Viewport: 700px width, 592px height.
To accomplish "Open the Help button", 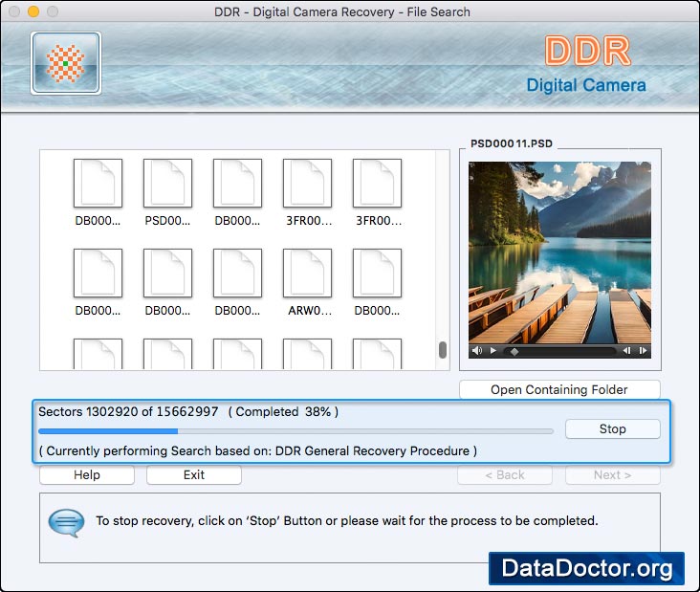I will 87,474.
